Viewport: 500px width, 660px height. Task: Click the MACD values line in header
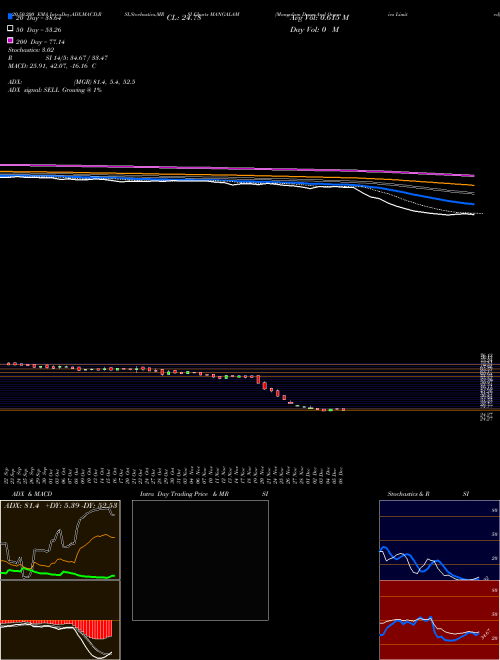[x=52, y=66]
